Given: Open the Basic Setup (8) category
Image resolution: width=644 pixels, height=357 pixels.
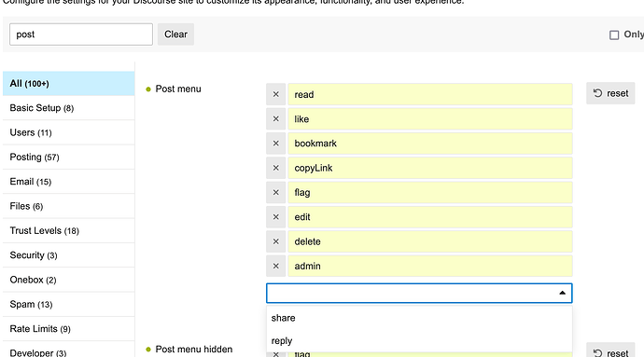Looking at the screenshot, I should (x=68, y=108).
